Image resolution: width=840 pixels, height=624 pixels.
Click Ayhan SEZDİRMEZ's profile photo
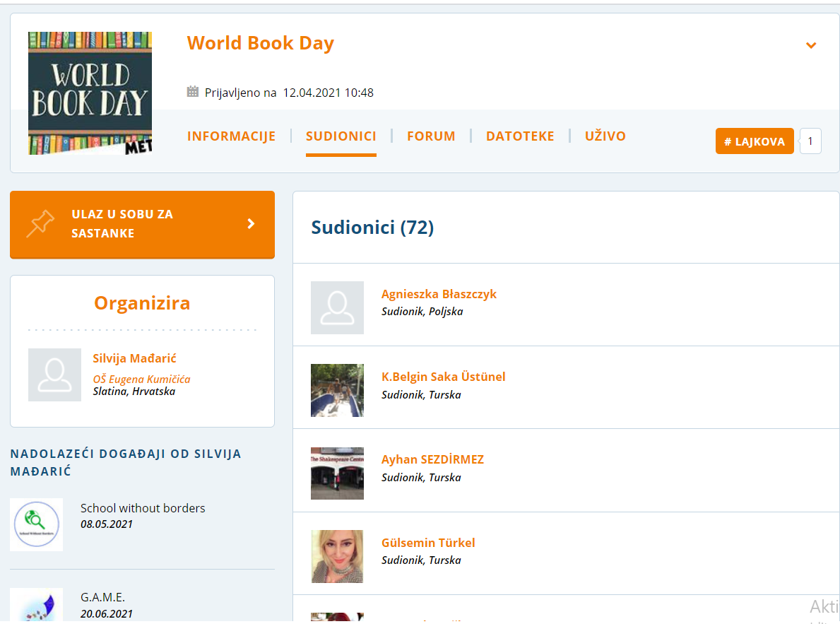pyautogui.click(x=337, y=473)
